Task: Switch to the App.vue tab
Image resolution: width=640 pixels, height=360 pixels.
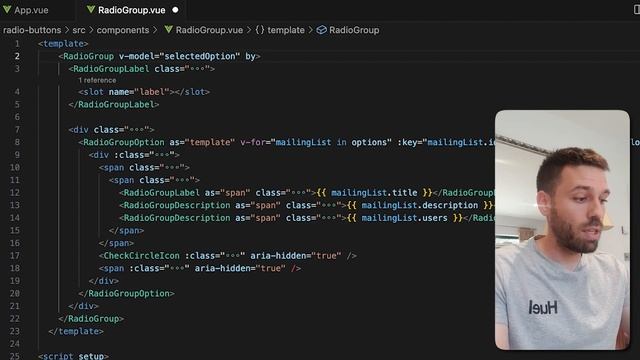Action: (x=31, y=10)
